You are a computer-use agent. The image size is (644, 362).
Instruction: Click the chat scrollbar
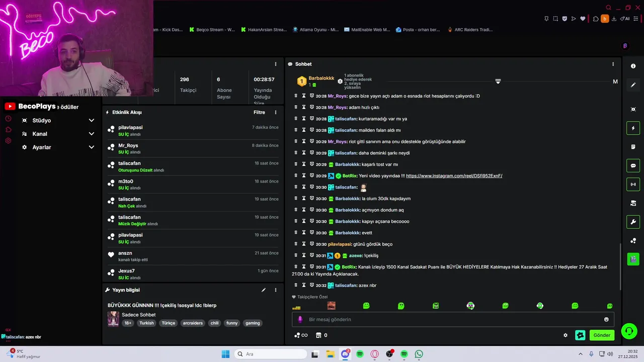620,266
